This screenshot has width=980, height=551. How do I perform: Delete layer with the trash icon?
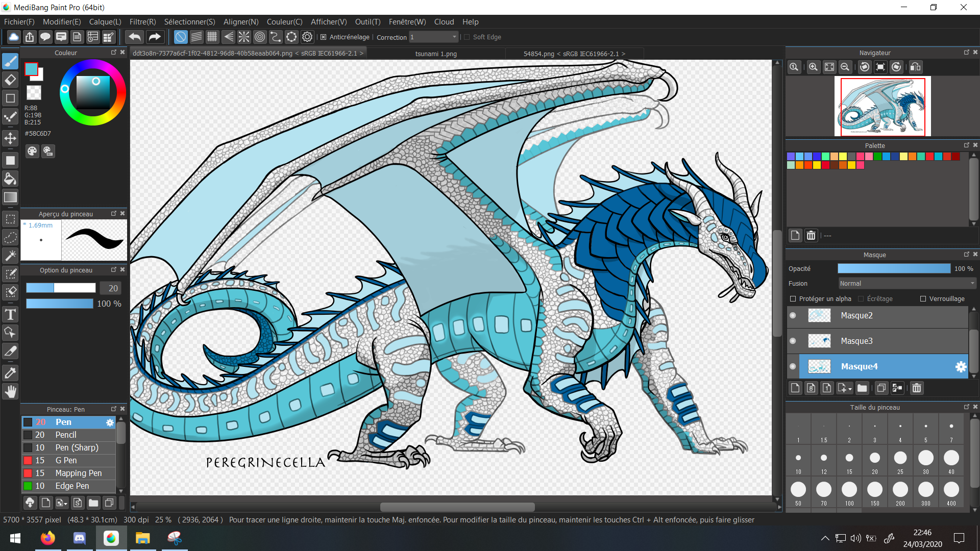click(917, 388)
